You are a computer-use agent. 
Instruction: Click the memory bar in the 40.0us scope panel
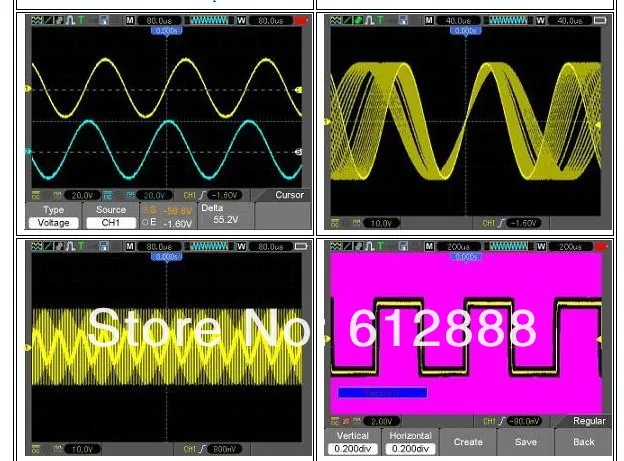508,20
